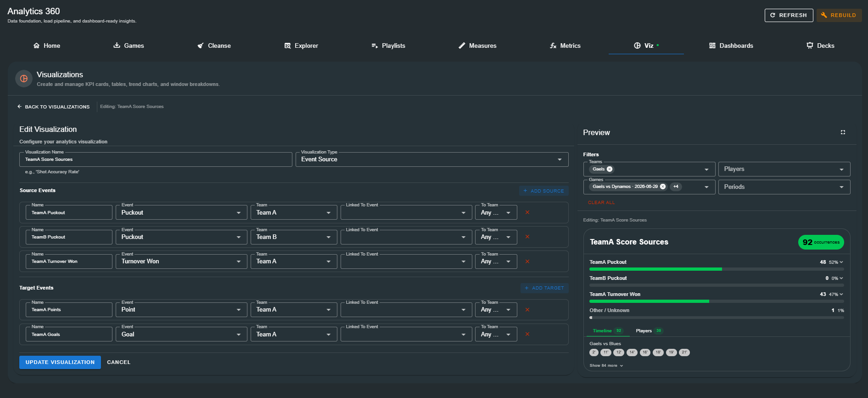Open Event dropdown for TeamA Puckout row

click(181, 212)
